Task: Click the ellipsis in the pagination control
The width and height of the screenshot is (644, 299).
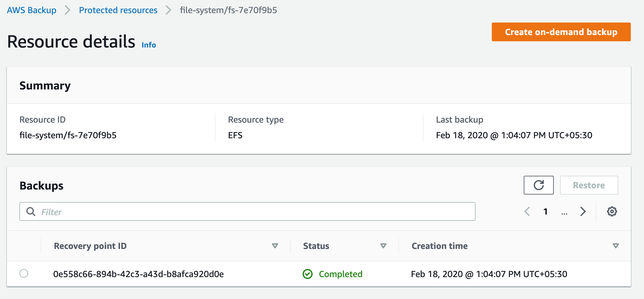Action: pyautogui.click(x=564, y=213)
